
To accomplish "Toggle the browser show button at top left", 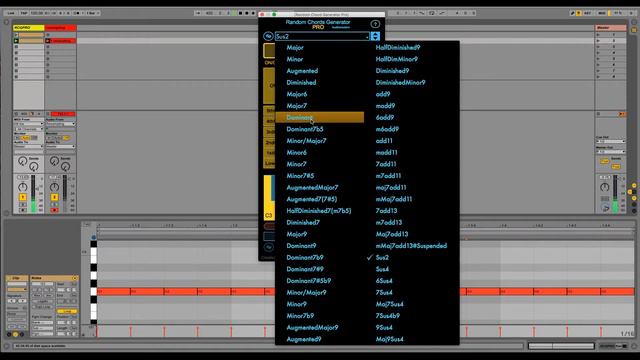I will [x=7, y=22].
